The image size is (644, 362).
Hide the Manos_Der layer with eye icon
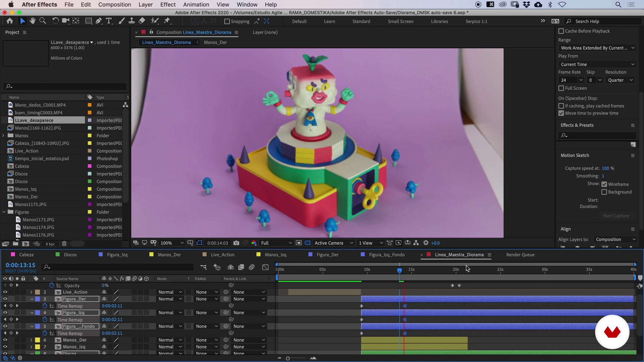click(5, 340)
